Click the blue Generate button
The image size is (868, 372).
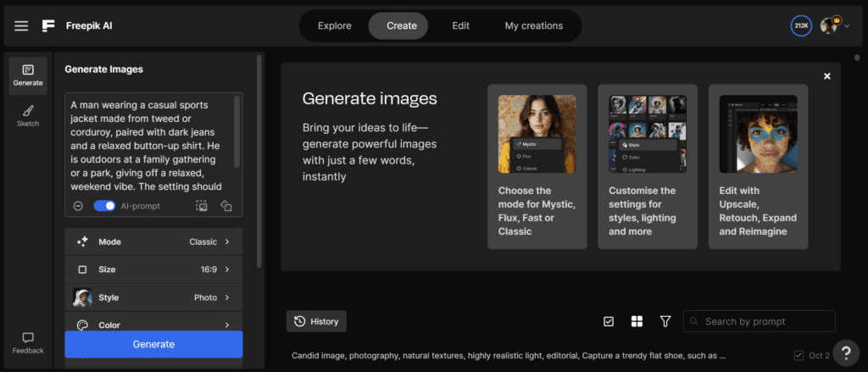coord(153,344)
